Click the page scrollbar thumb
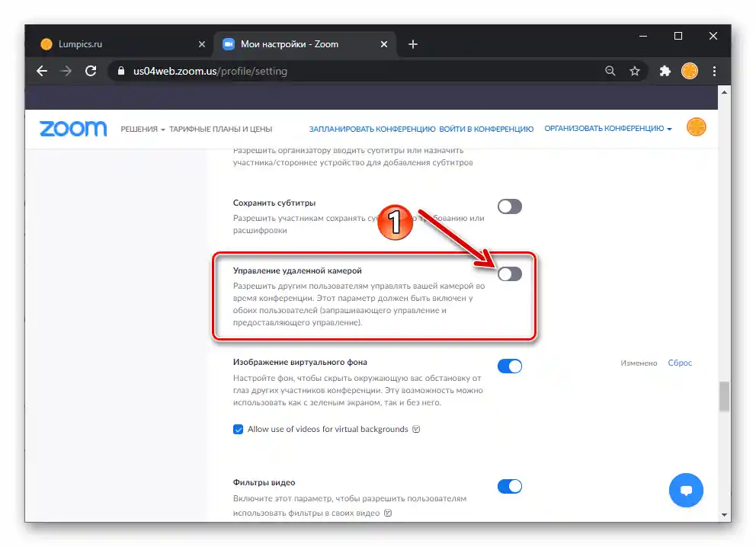Image resolution: width=756 pixels, height=547 pixels. [x=724, y=396]
